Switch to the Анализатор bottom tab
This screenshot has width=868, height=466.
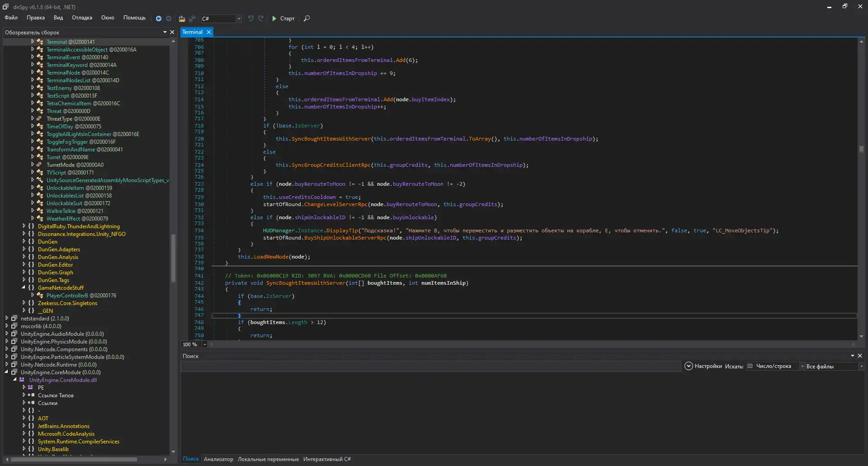(218, 459)
